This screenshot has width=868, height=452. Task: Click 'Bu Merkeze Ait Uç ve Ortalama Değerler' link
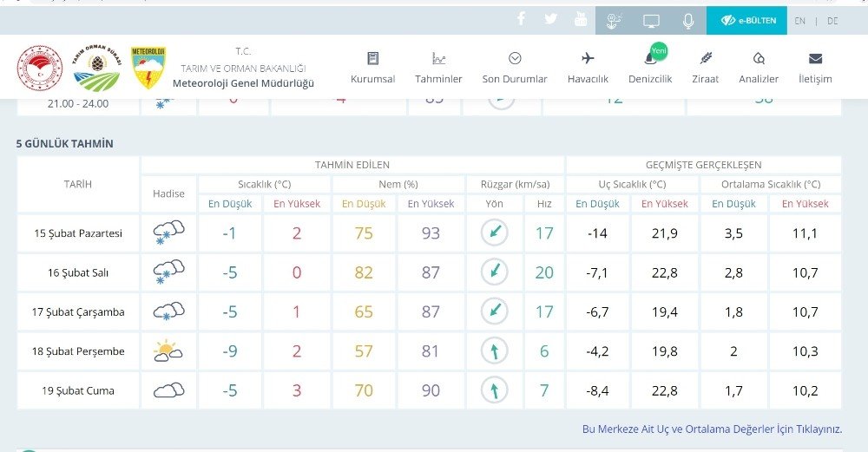coord(712,429)
